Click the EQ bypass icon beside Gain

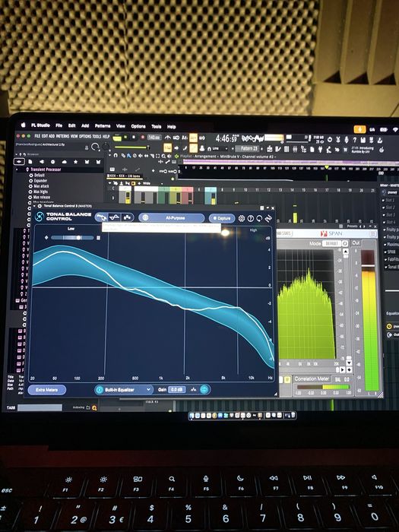tap(193, 390)
